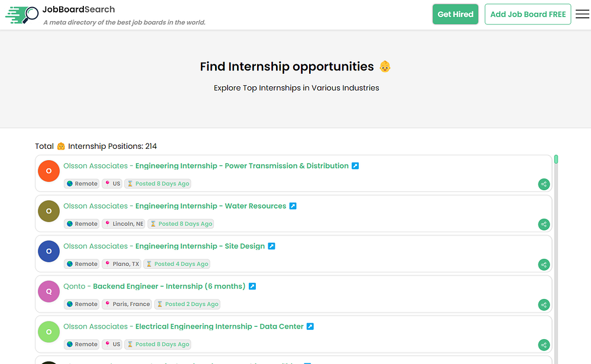Open the hamburger menu
The image size is (591, 364).
pos(582,14)
